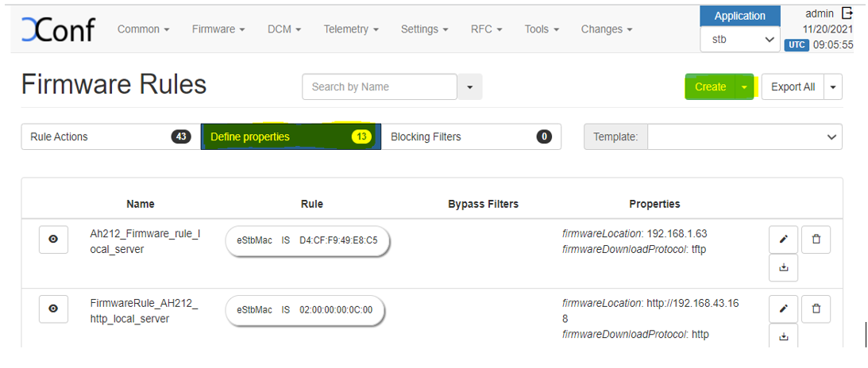Switch to the Rule Actions tab
This screenshot has height=368, width=868.
click(x=110, y=137)
